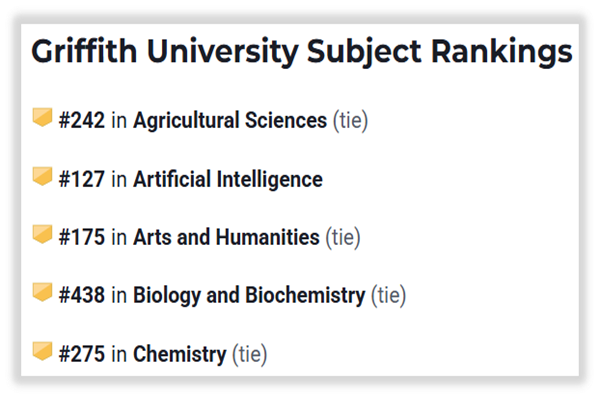This screenshot has width=600, height=400.
Task: Open the Artificial Intelligence subject link
Action: 227,180
